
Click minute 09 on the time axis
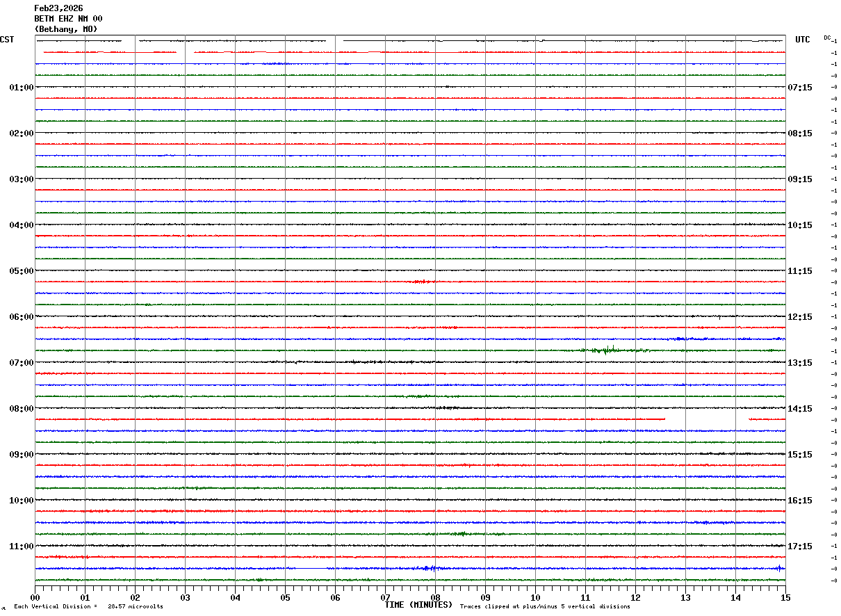point(485,597)
